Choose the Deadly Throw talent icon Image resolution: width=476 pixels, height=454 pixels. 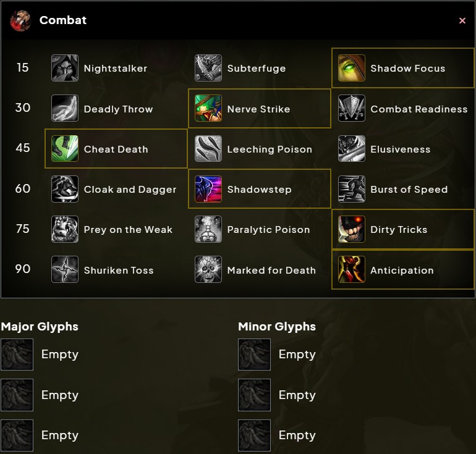[x=65, y=109]
